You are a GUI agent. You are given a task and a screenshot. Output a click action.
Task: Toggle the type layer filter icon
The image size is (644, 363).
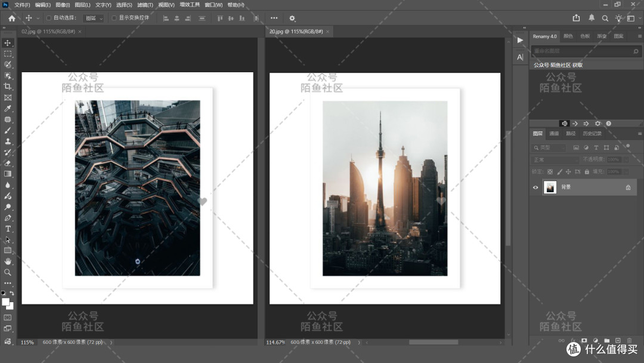pos(596,147)
